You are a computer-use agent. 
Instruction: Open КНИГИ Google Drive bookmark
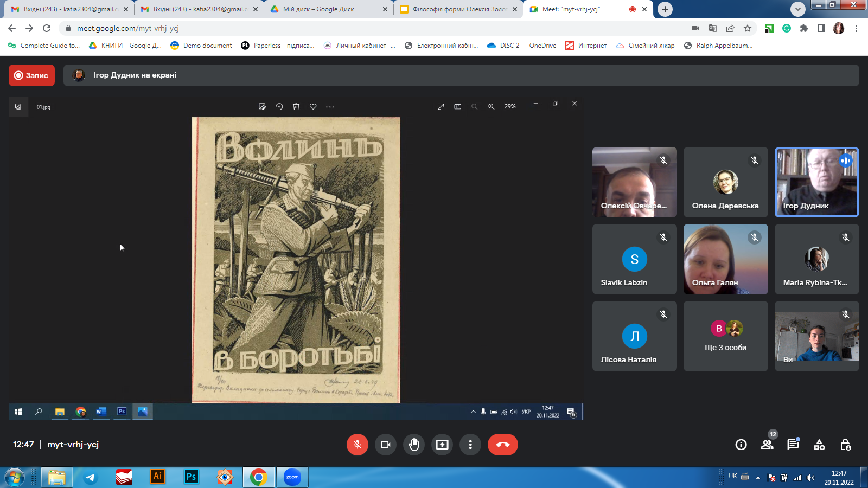tap(125, 46)
